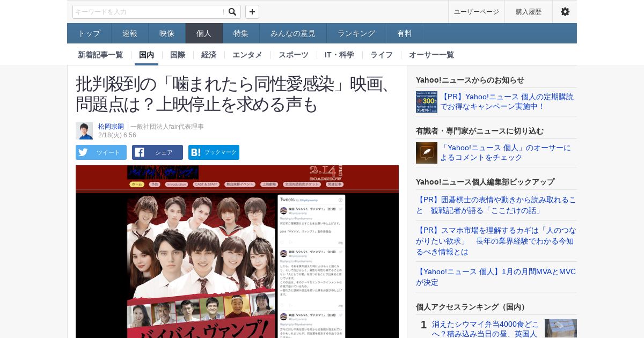Bookmark with the Hatena B! button
The height and width of the screenshot is (338, 644).
(214, 152)
